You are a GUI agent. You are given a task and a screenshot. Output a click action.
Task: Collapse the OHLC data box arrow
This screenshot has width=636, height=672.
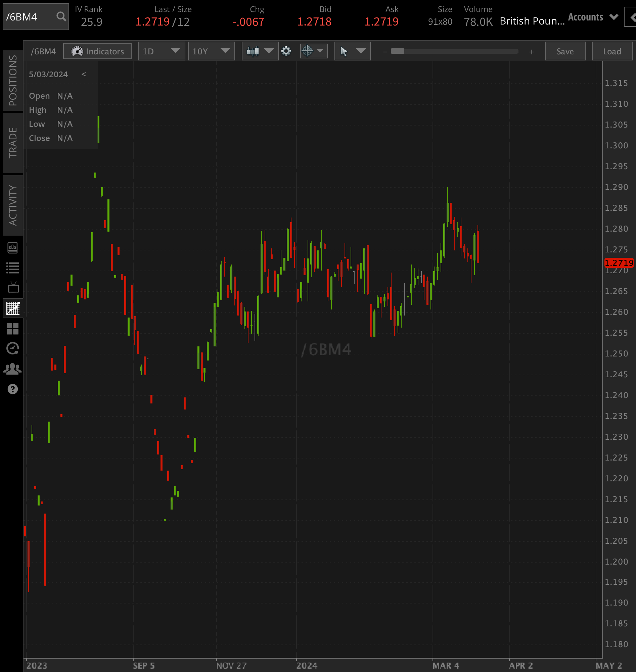tap(83, 74)
